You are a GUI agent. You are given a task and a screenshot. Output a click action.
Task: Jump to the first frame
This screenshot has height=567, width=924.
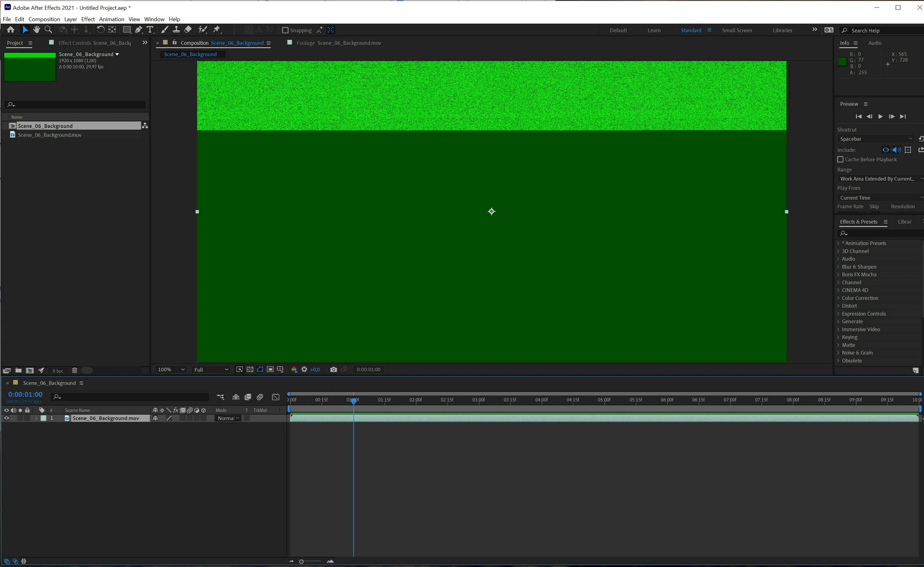[x=859, y=116]
